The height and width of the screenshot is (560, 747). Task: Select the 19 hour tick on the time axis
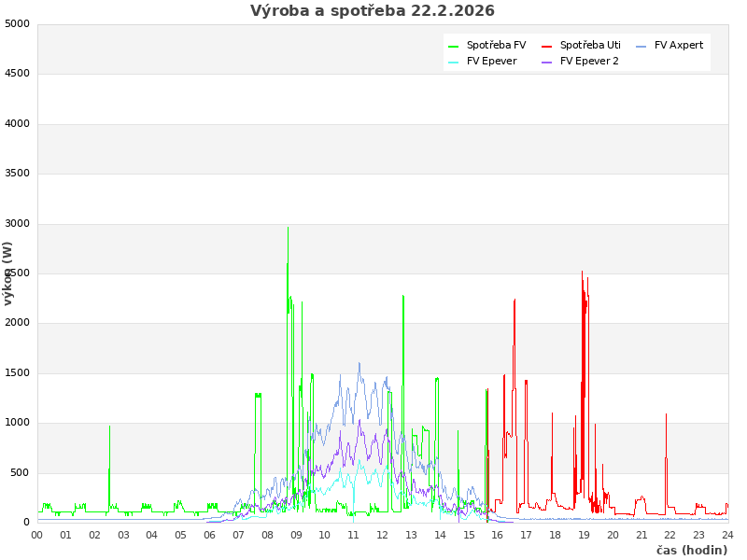584,535
